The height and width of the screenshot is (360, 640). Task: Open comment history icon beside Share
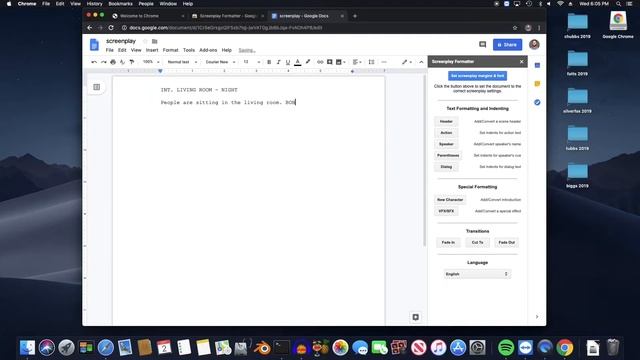pyautogui.click(x=482, y=44)
